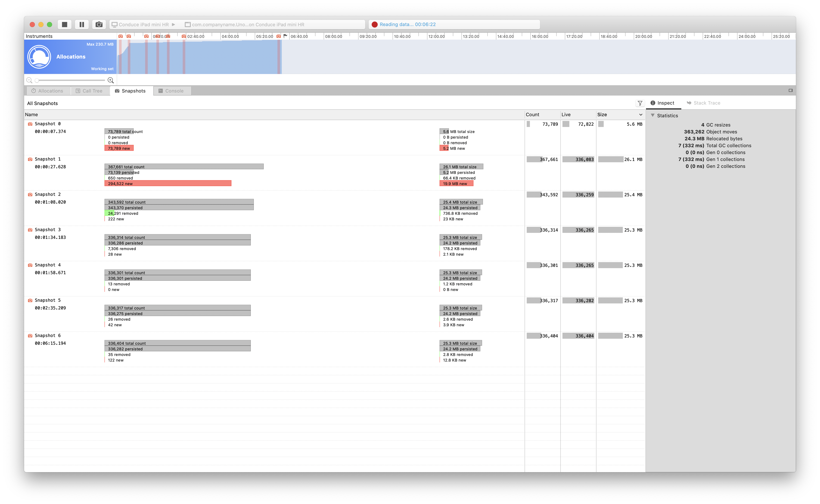Image resolution: width=820 pixels, height=504 pixels.
Task: Click the 24,291 removed green bar
Action: pos(109,213)
